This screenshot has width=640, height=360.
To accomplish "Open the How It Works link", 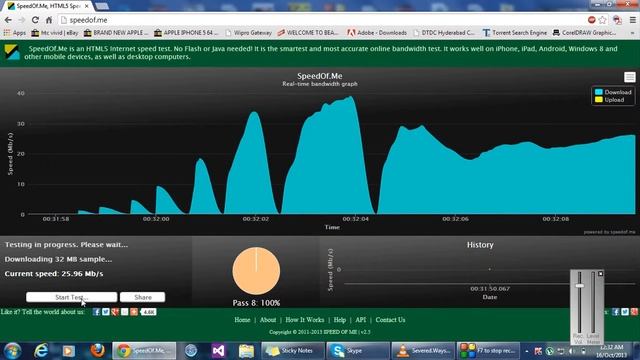I will 304,320.
